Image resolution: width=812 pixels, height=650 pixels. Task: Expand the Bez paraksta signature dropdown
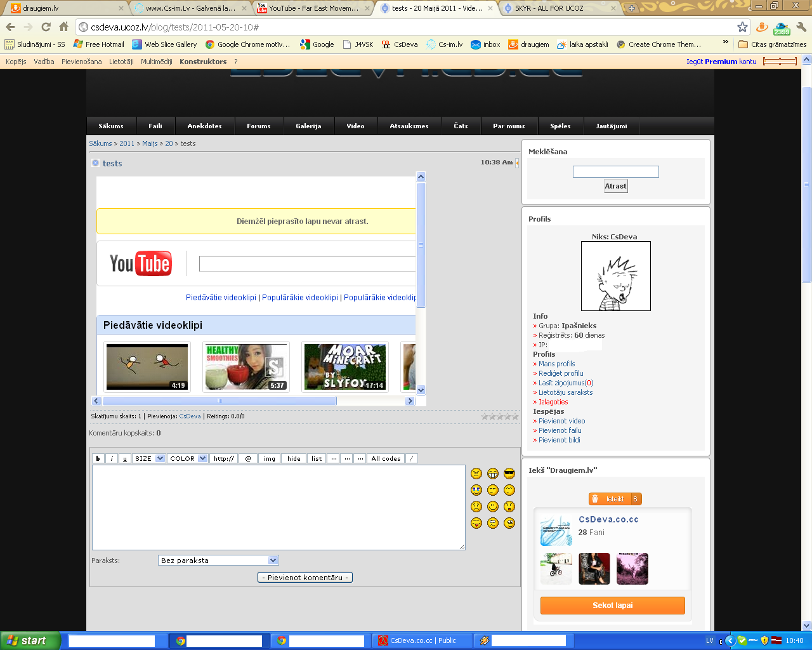tap(218, 560)
